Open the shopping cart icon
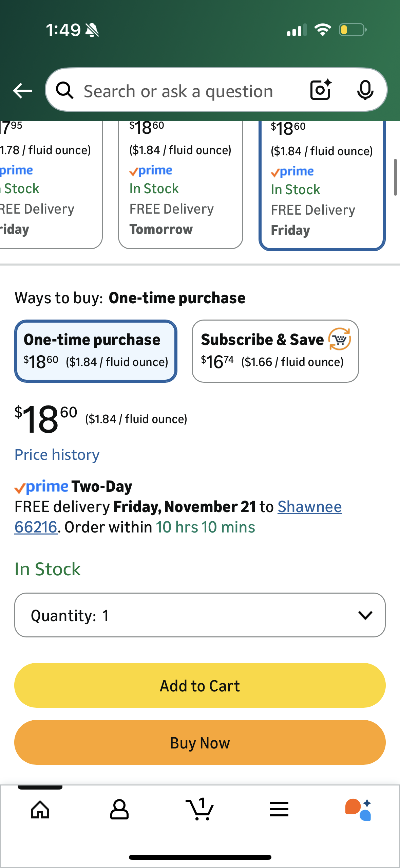This screenshot has height=868, width=400. point(199,810)
